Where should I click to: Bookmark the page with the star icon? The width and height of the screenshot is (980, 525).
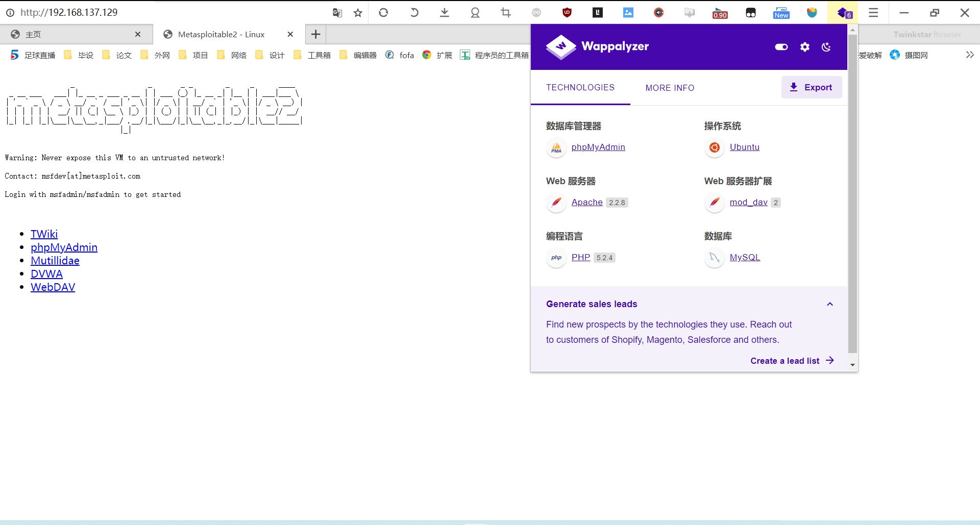[x=358, y=13]
